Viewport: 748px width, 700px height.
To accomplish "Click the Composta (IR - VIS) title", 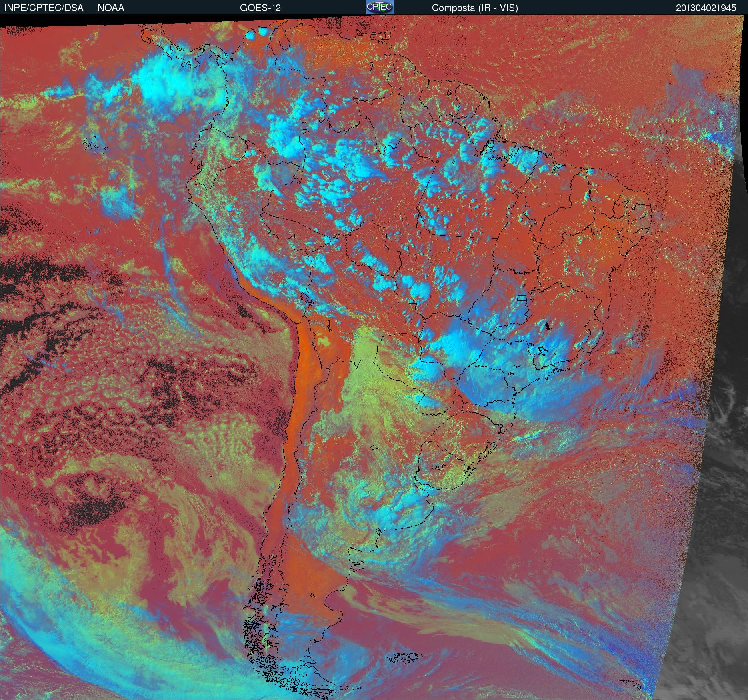I will click(475, 8).
